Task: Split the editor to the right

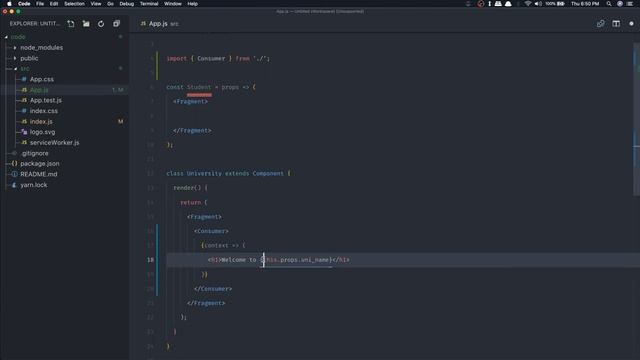Action: 616,24
